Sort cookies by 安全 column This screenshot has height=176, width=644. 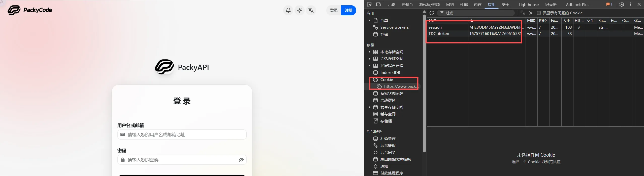coord(591,20)
